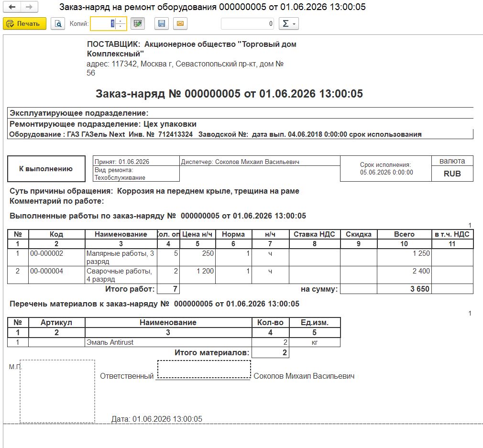Focus the Копий copies input field
483x448 pixels.
pos(103,24)
